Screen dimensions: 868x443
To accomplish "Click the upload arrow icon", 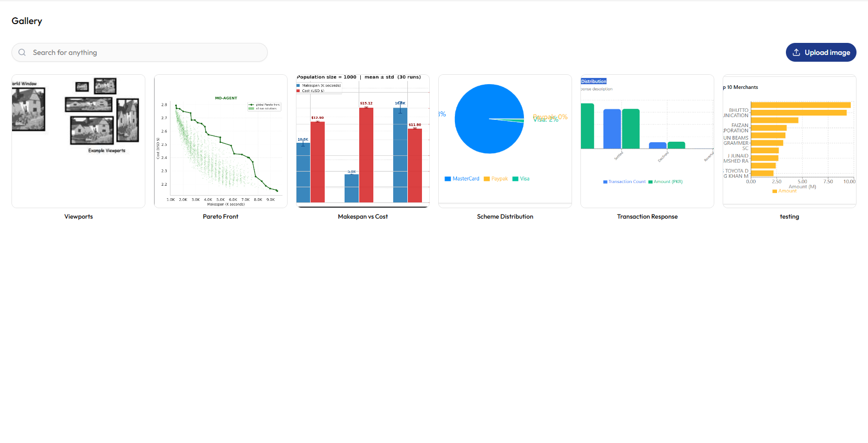I will 796,52.
